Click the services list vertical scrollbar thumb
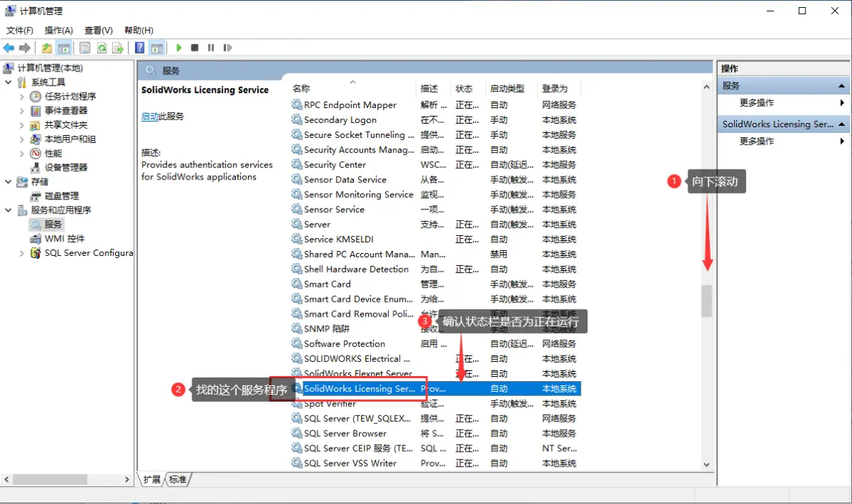Image resolution: width=852 pixels, height=504 pixels. click(x=706, y=301)
